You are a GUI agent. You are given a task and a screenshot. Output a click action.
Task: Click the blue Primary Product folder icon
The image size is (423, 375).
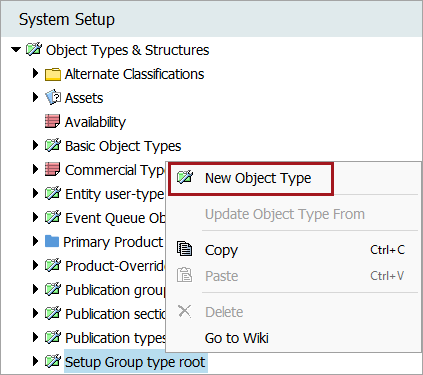click(52, 241)
